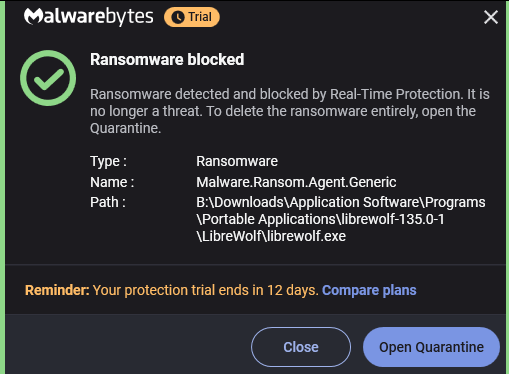Click the Trial badge label
The width and height of the screenshot is (509, 374).
(x=200, y=17)
